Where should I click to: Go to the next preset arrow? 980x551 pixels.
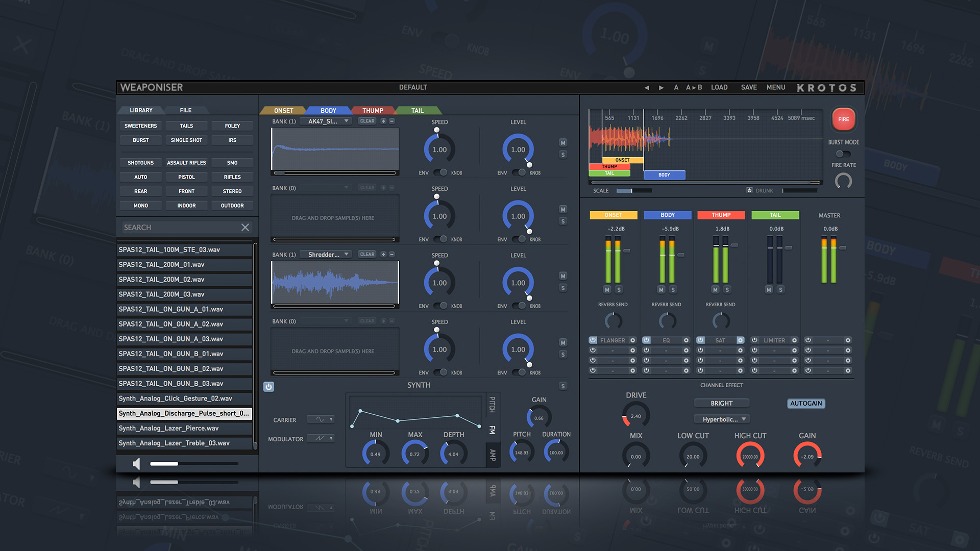(661, 88)
